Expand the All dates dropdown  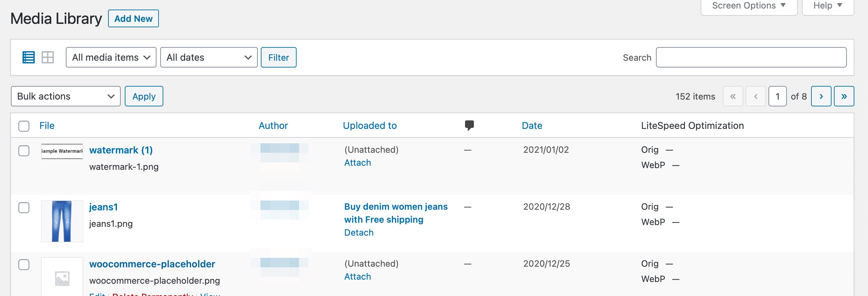pyautogui.click(x=209, y=57)
